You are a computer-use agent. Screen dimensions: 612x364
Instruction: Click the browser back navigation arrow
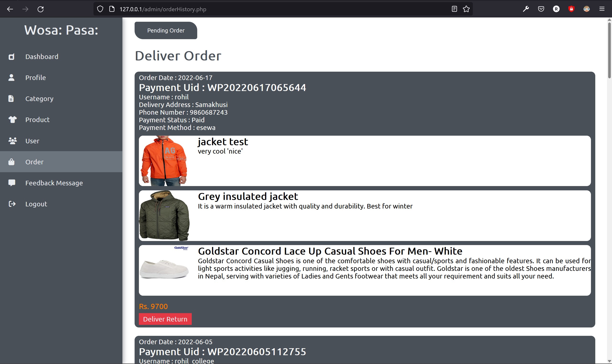pyautogui.click(x=11, y=9)
